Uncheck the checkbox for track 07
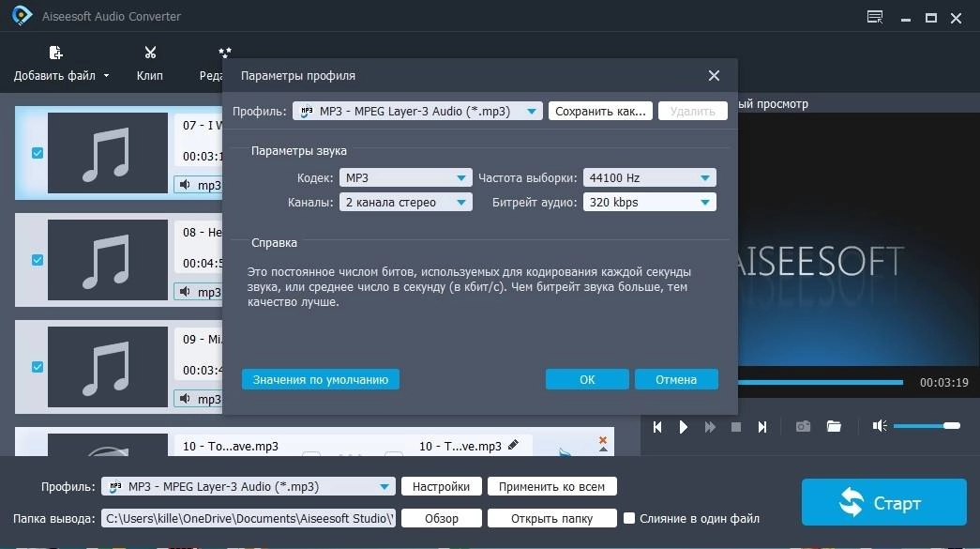 pyautogui.click(x=38, y=153)
